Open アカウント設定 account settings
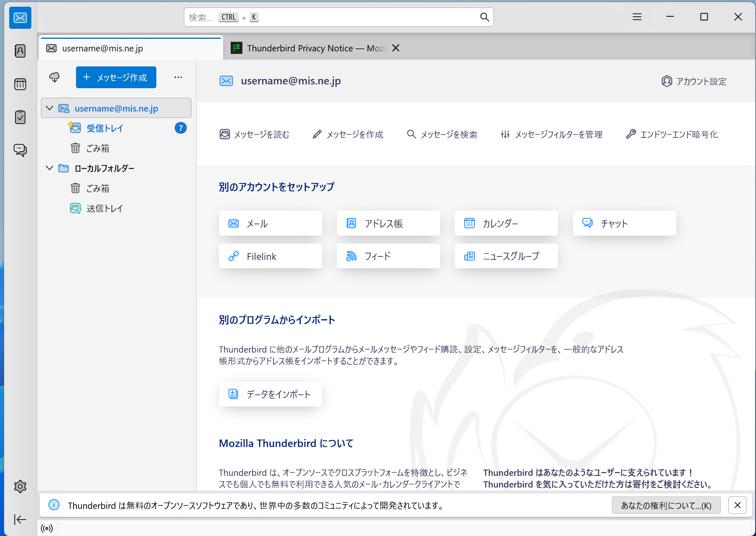 (x=694, y=81)
